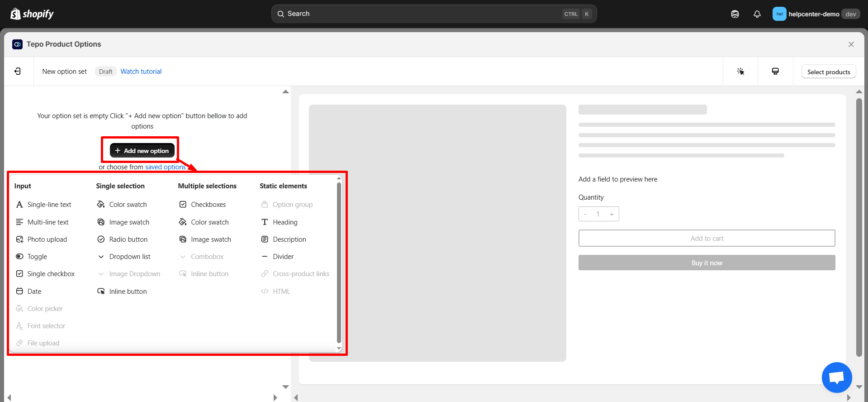Select the Font selector option

click(40, 326)
